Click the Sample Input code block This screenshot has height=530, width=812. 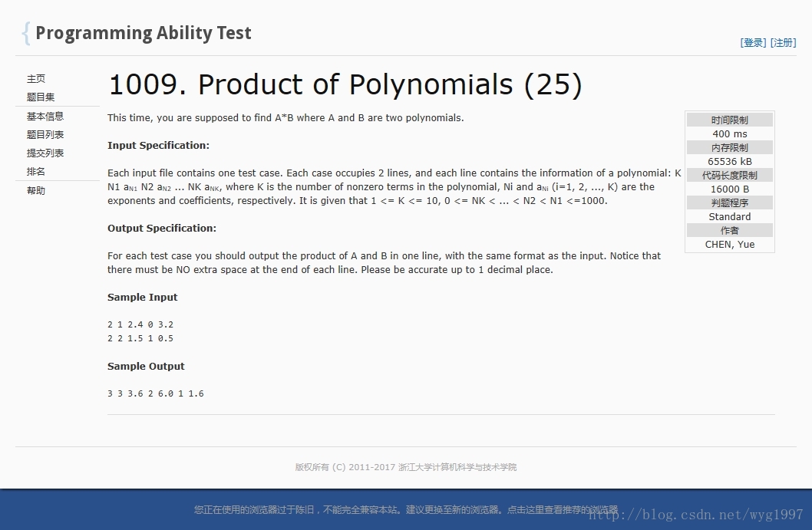pos(140,331)
